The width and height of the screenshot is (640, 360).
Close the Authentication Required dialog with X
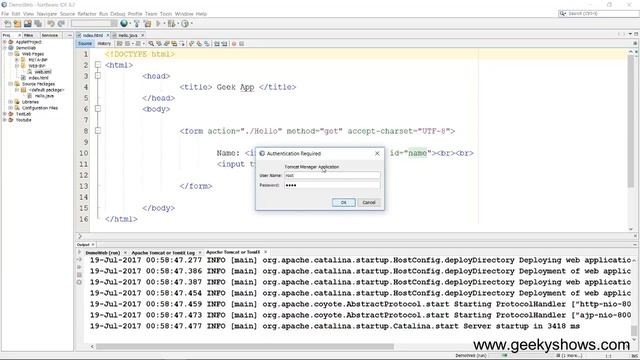pyautogui.click(x=377, y=153)
